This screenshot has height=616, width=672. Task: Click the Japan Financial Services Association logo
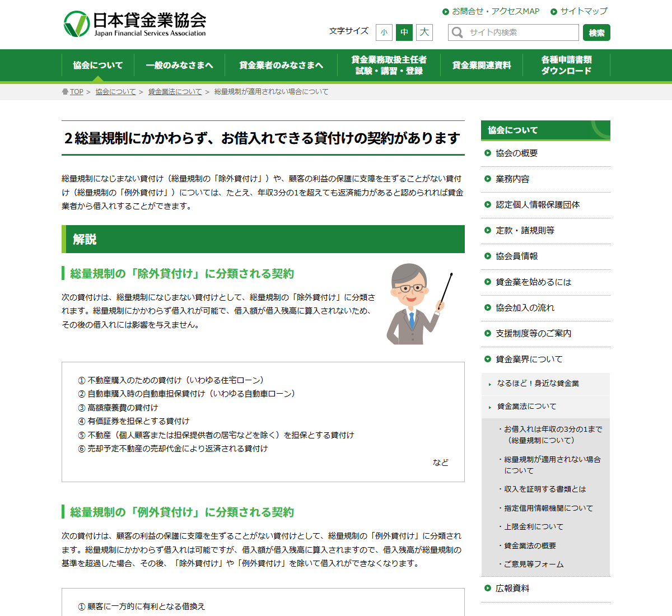click(x=135, y=24)
